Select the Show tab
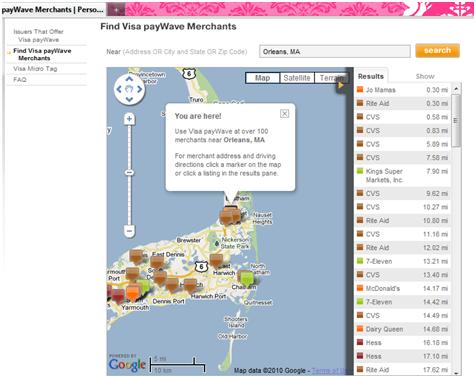Viewport: 476px width, 378px height. coord(425,76)
